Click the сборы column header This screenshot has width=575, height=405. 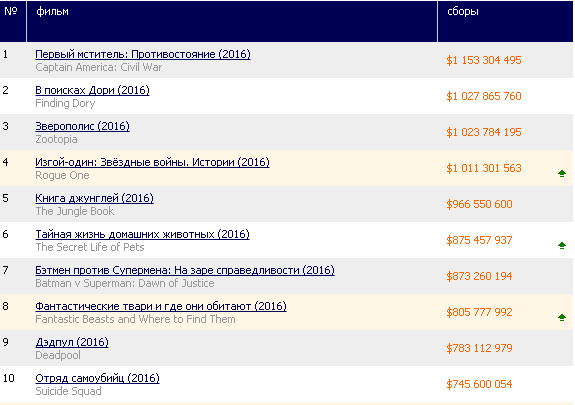[463, 11]
